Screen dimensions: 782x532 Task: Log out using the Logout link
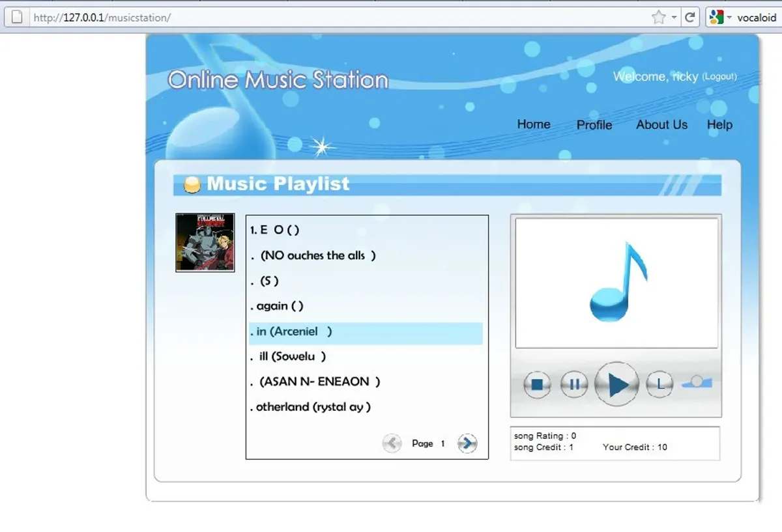click(719, 77)
